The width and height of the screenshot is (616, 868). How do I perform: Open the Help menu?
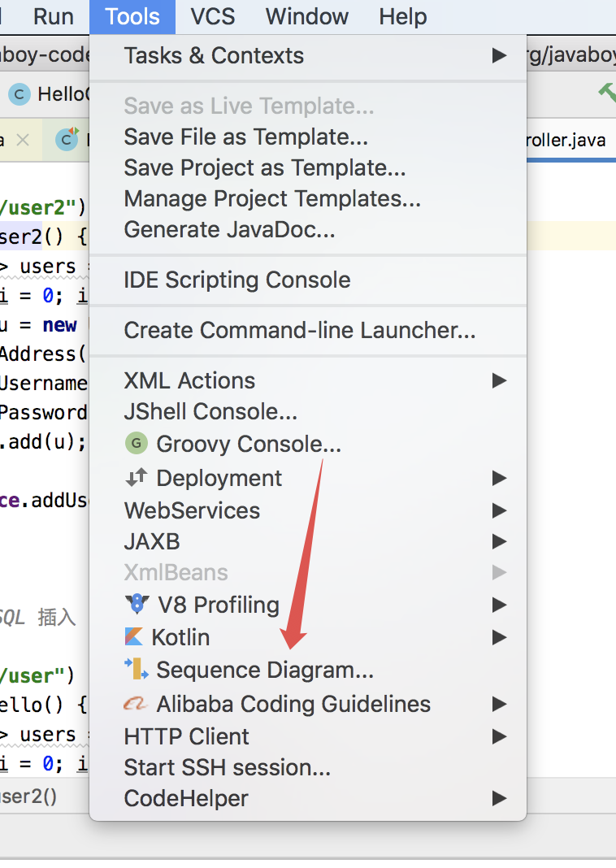coord(402,16)
